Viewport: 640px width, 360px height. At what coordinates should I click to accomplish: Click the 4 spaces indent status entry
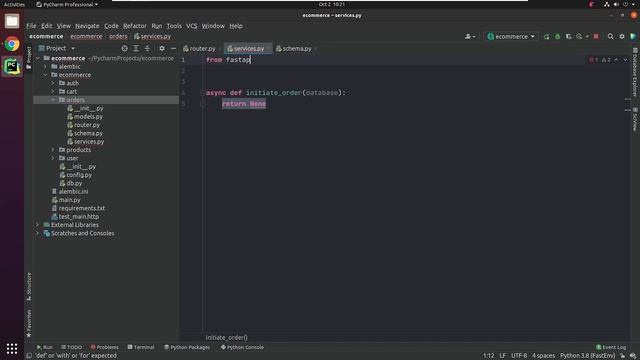point(543,356)
